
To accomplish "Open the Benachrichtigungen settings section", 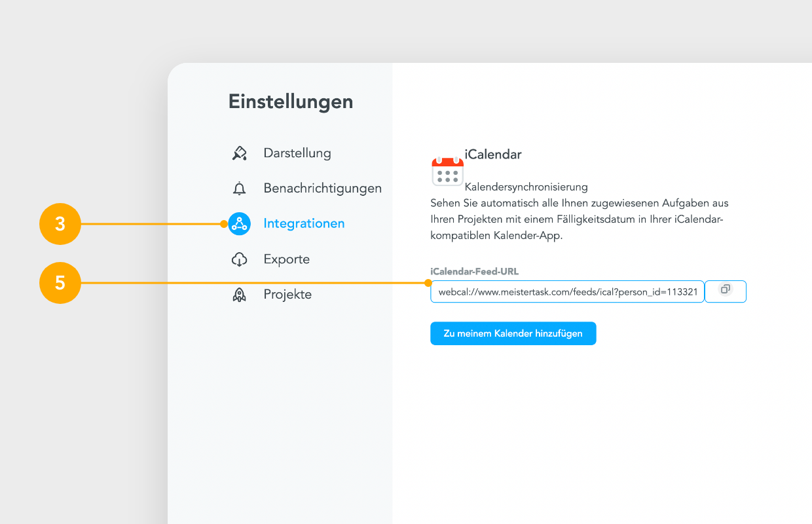I will tap(322, 189).
